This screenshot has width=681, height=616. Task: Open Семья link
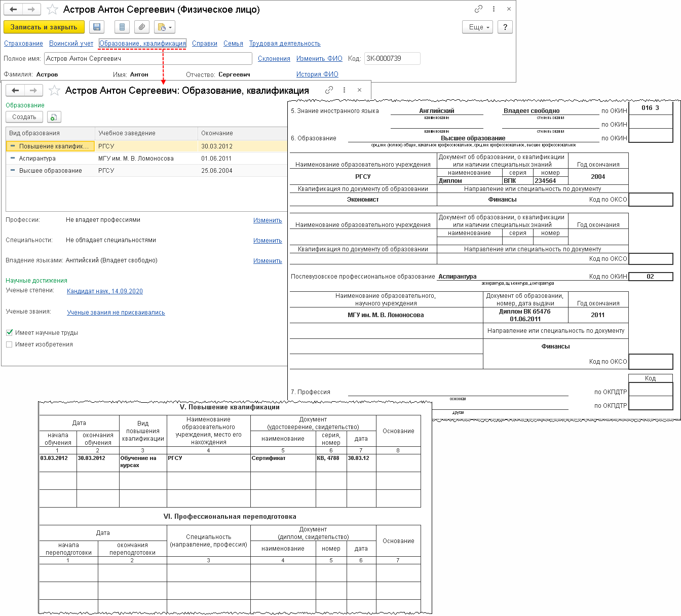(233, 44)
